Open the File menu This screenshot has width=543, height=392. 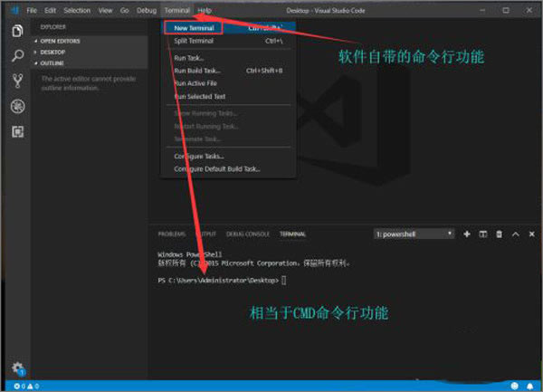pos(32,11)
